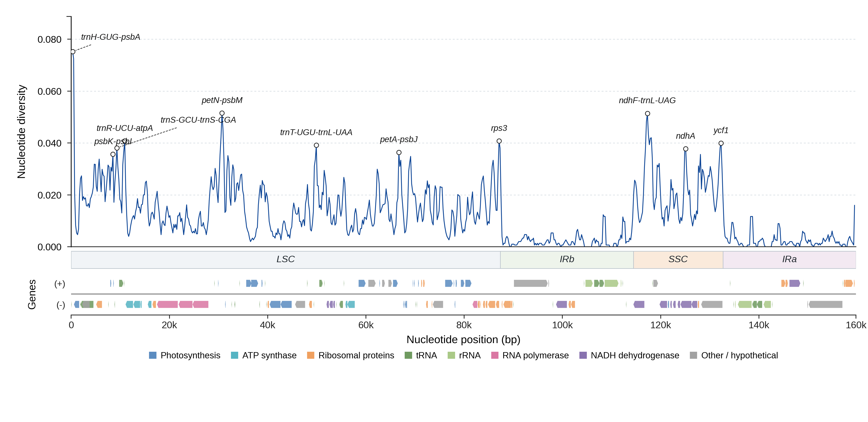The width and height of the screenshot is (868, 422).
Task: Click the ndhA peak marker circle
Action: 686,149
